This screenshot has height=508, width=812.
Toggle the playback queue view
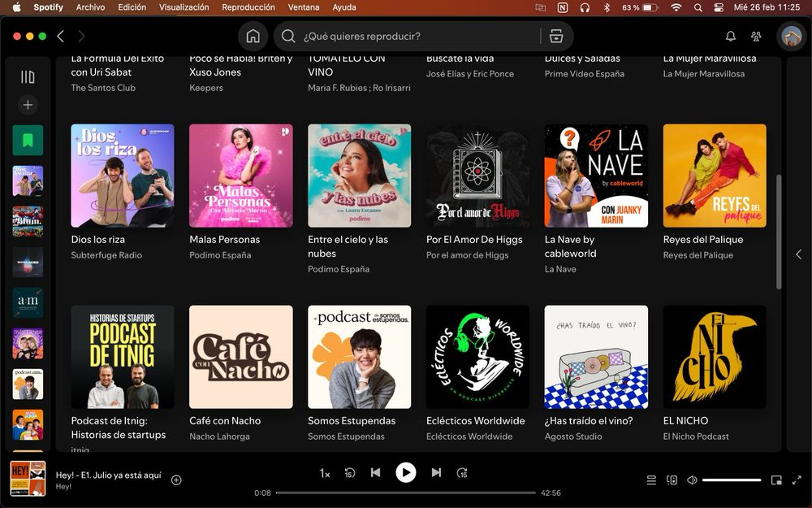click(x=651, y=480)
